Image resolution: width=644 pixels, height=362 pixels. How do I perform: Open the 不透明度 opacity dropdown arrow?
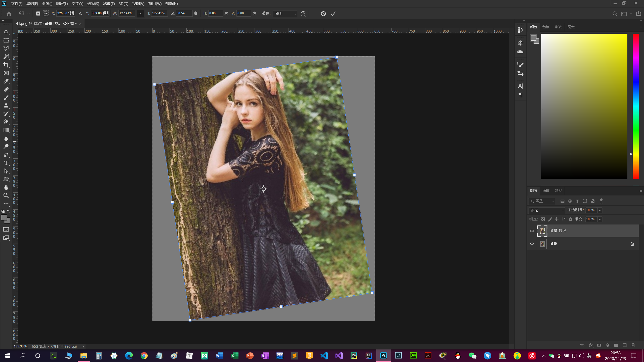(600, 210)
